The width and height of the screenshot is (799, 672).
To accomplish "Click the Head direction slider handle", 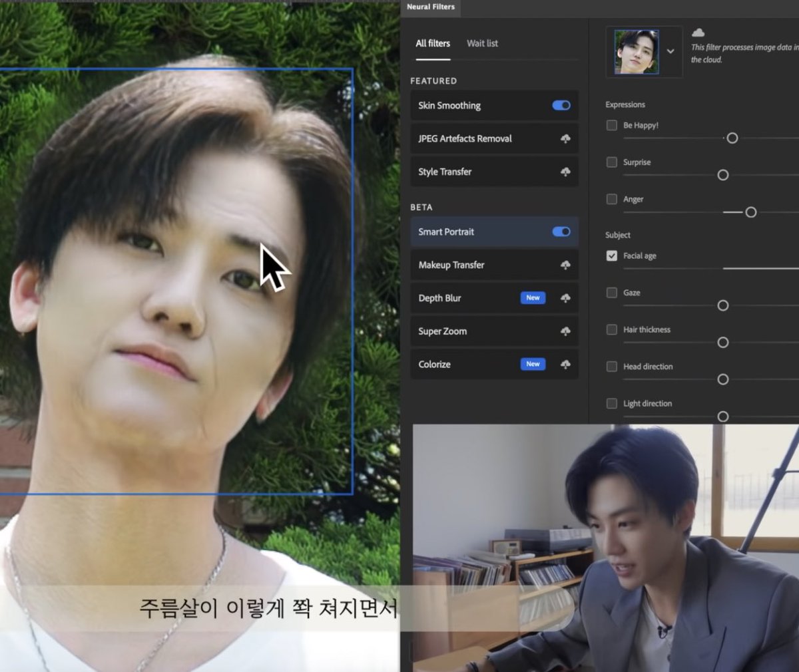I will [x=723, y=379].
